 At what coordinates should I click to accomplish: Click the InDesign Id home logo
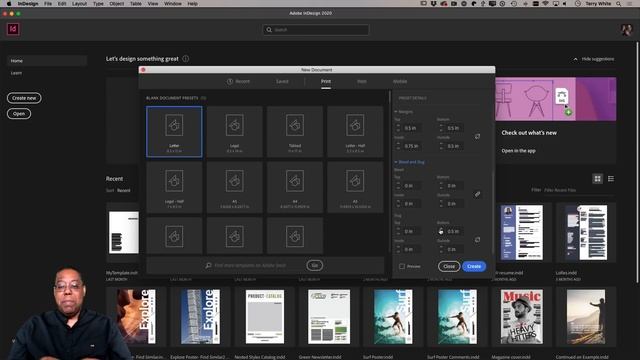pos(13,29)
